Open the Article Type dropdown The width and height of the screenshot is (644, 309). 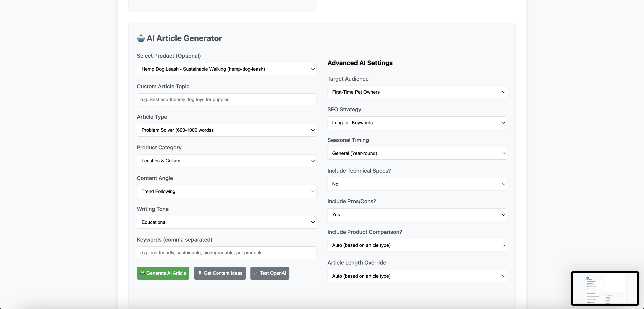(x=226, y=130)
